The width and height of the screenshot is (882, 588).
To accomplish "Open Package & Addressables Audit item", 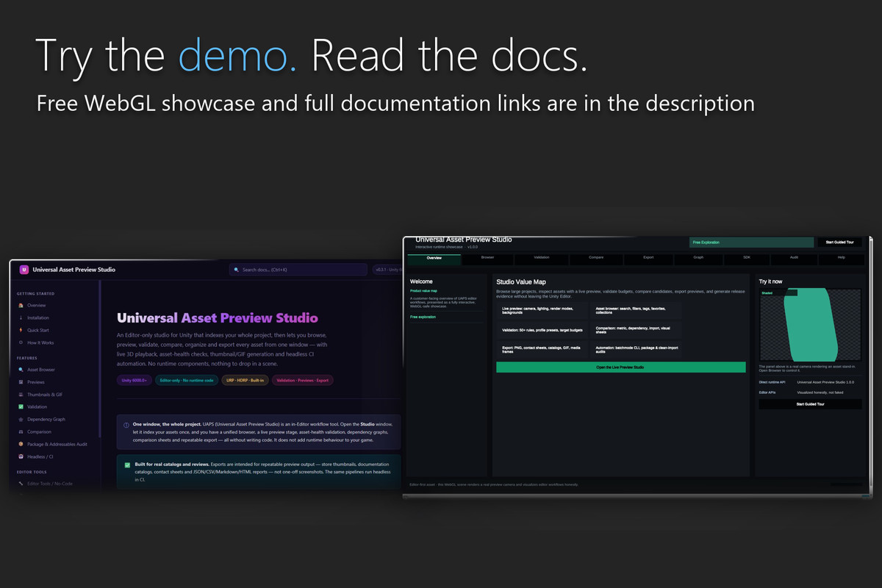I will point(52,444).
